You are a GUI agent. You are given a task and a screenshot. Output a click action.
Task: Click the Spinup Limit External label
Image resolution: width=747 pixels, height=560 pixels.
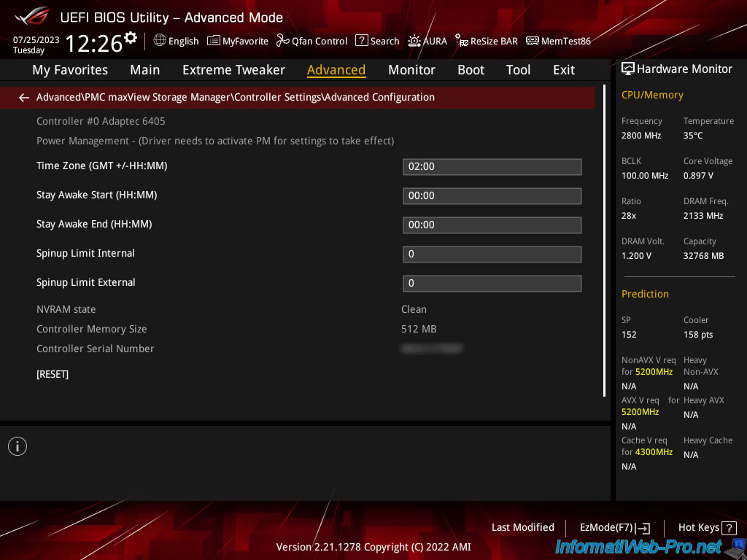[86, 282]
